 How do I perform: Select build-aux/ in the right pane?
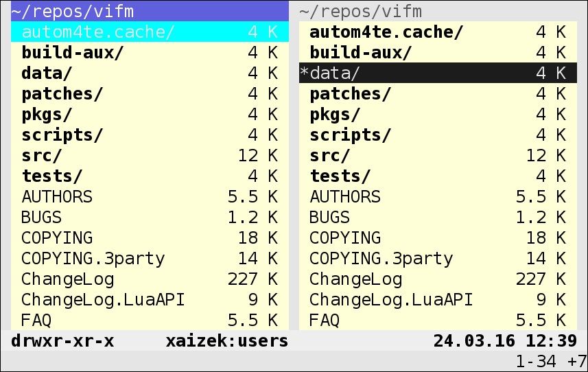coord(438,52)
